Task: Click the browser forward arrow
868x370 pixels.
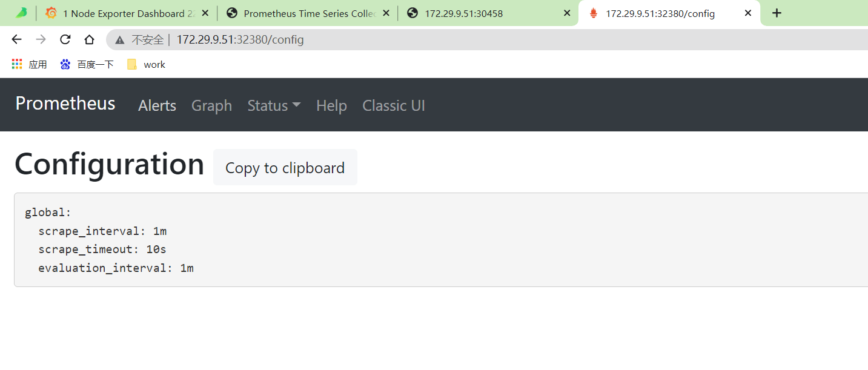Action: [41, 40]
